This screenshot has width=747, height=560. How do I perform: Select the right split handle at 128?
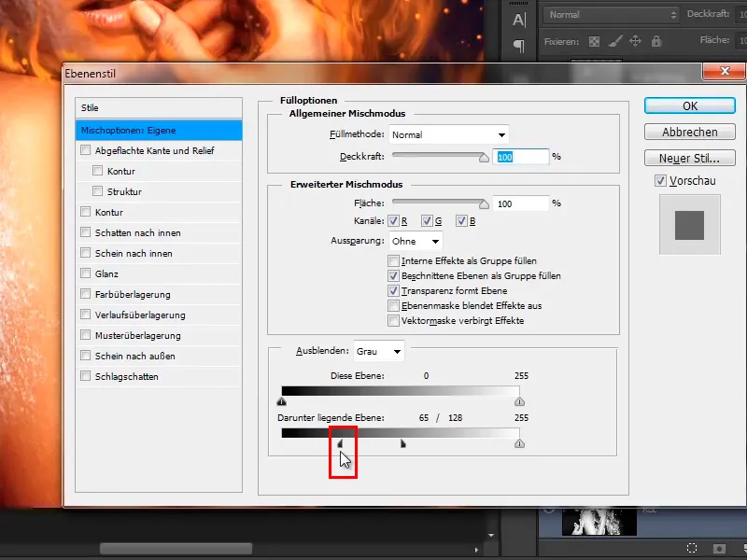[403, 444]
